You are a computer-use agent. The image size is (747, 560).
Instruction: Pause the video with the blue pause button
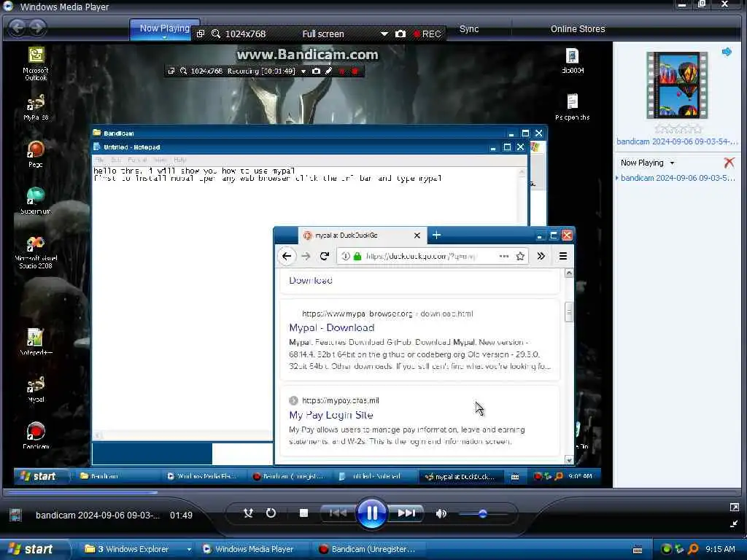[371, 513]
